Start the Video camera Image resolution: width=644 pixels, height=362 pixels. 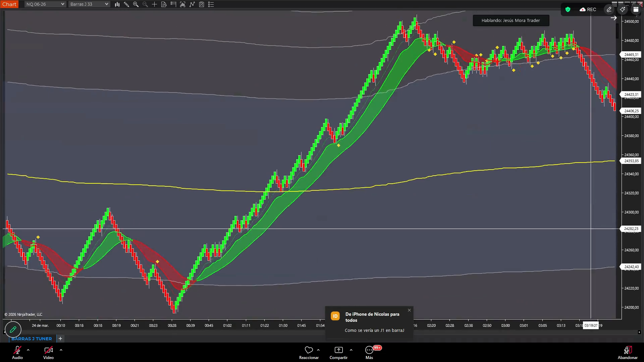[x=48, y=353]
